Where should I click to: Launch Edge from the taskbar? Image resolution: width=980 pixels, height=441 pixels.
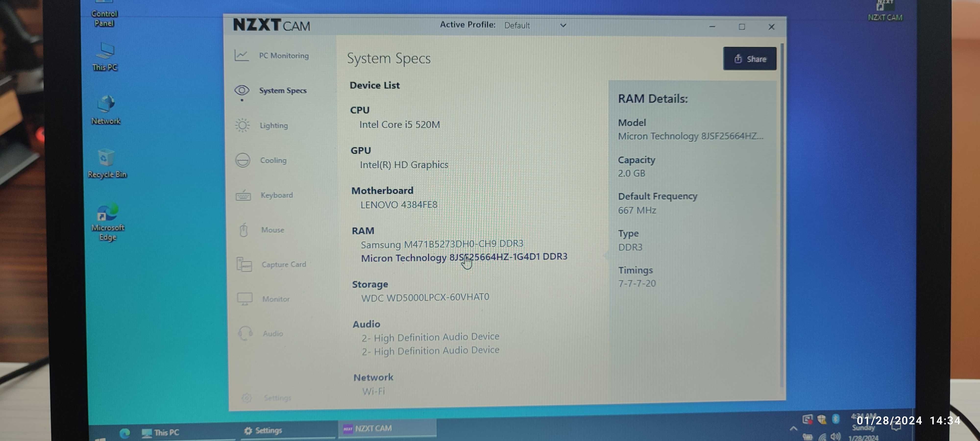125,433
